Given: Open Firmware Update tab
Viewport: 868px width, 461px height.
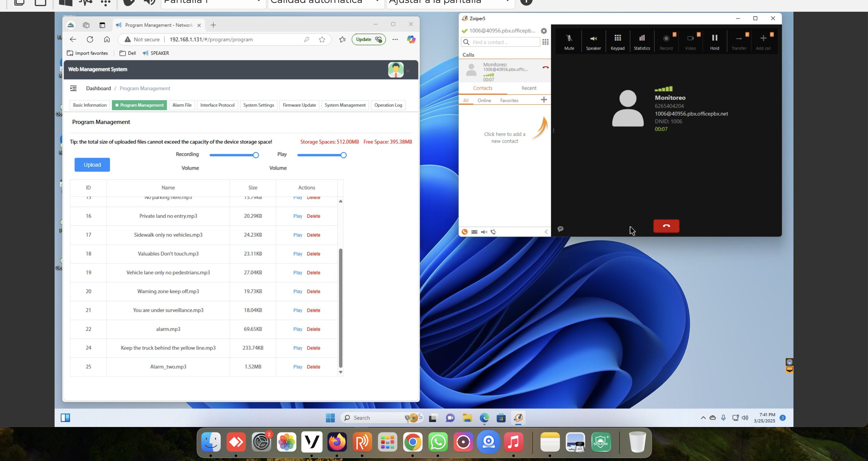Looking at the screenshot, I should tap(299, 105).
